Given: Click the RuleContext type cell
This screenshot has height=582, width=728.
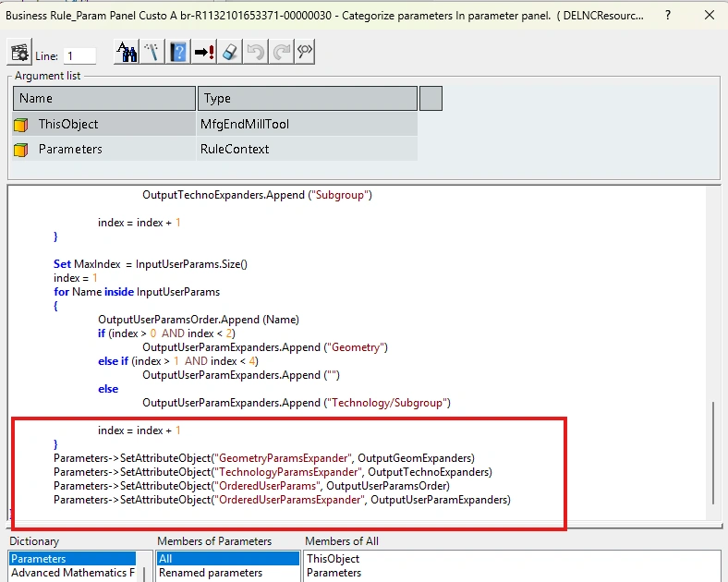Looking at the screenshot, I should click(307, 149).
